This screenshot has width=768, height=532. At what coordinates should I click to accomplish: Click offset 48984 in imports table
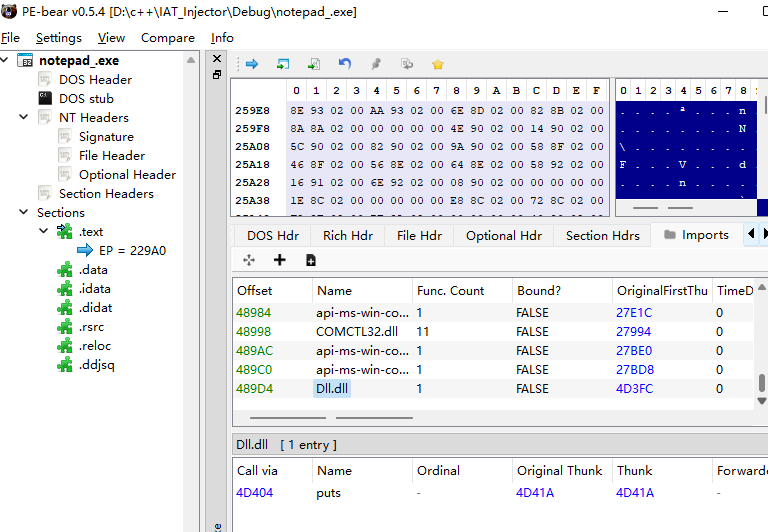pos(254,313)
